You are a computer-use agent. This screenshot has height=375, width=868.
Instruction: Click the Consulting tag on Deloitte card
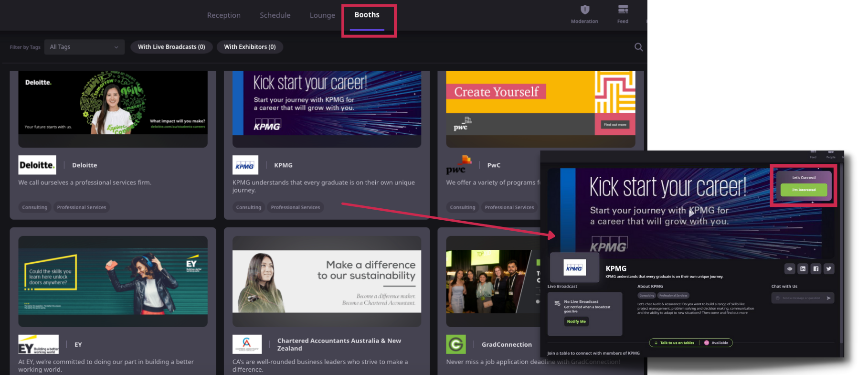pos(35,207)
